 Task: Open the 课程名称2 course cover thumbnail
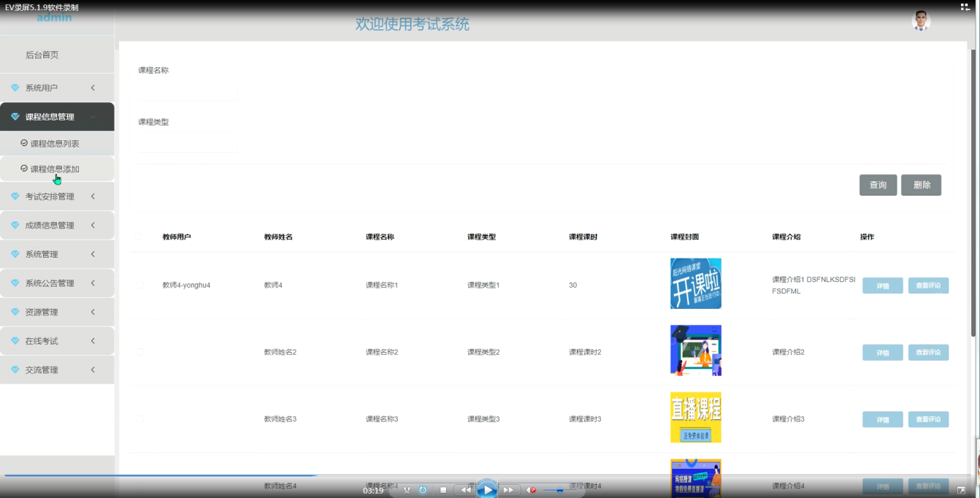click(x=696, y=350)
